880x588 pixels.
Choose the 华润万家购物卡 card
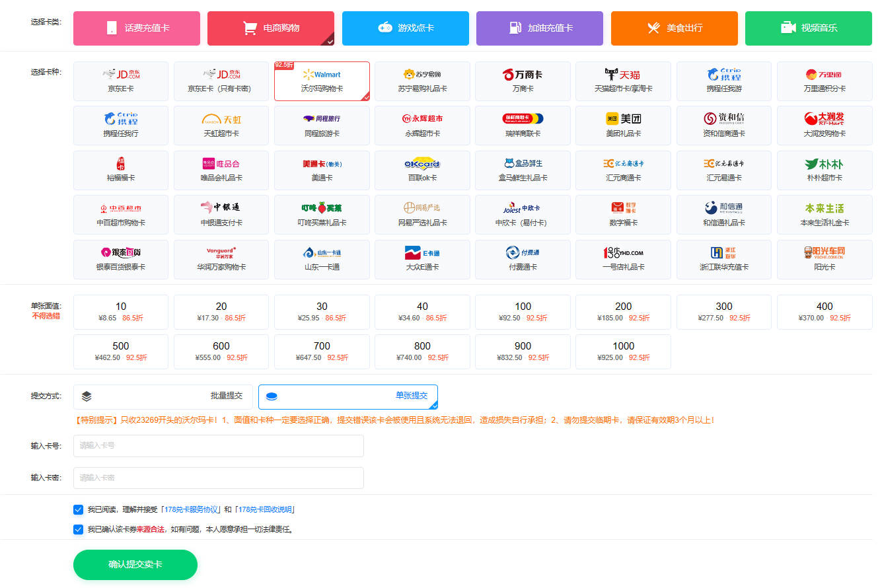point(221,260)
